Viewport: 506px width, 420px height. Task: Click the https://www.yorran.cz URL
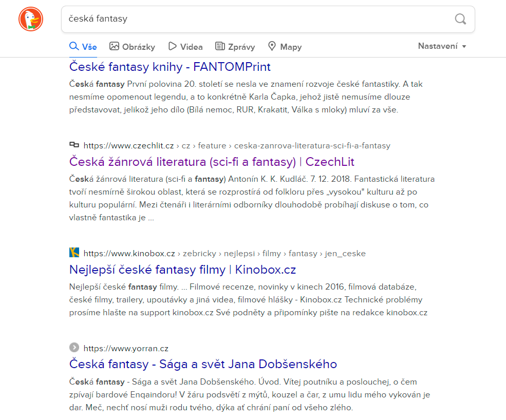[x=126, y=348]
